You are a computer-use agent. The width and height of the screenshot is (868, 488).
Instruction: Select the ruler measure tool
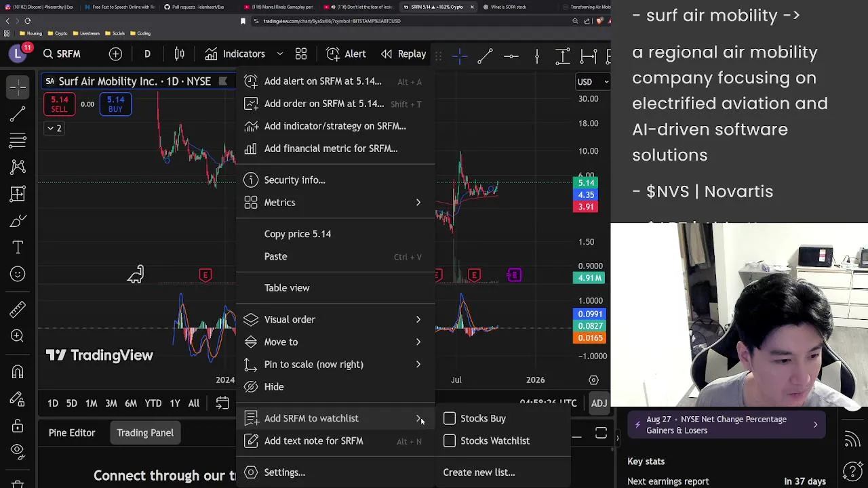tap(18, 309)
